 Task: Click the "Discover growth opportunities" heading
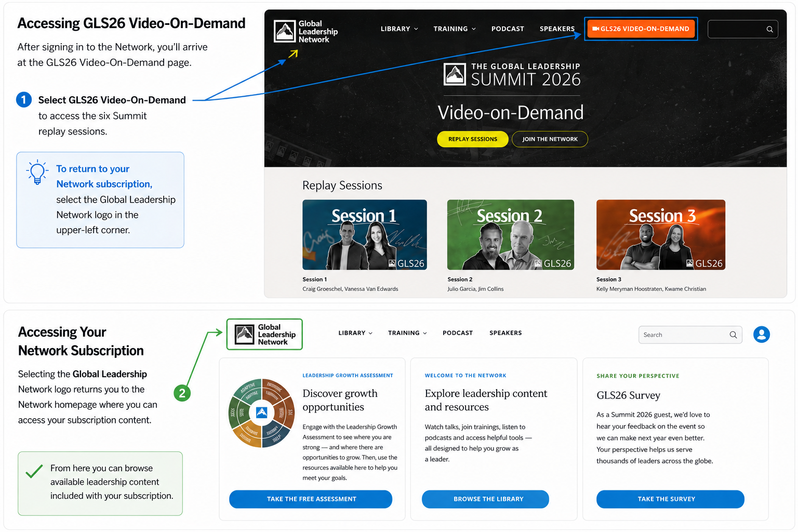[340, 400]
